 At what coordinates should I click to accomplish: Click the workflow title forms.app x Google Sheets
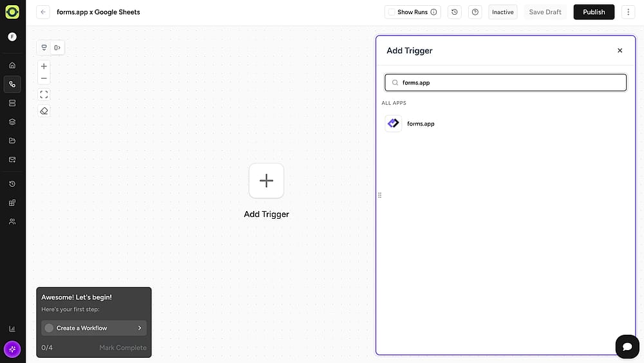coord(98,12)
